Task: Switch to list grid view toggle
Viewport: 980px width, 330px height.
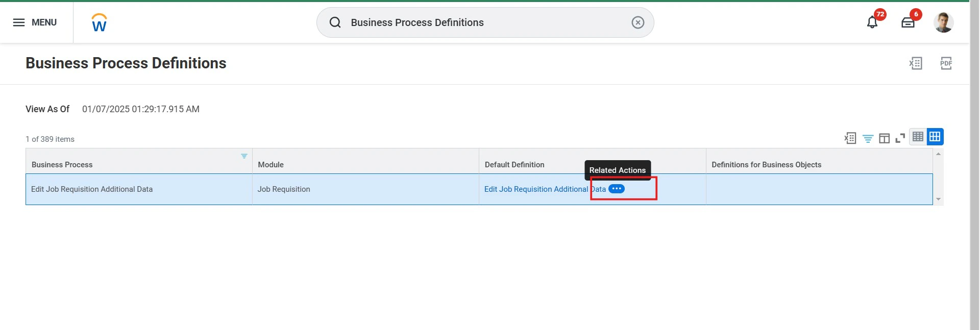Action: point(918,137)
